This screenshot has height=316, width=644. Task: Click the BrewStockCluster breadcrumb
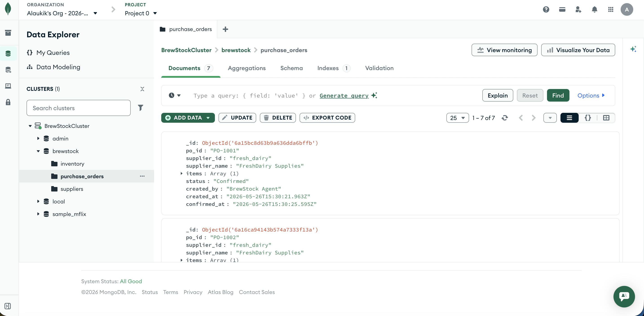[x=186, y=50]
